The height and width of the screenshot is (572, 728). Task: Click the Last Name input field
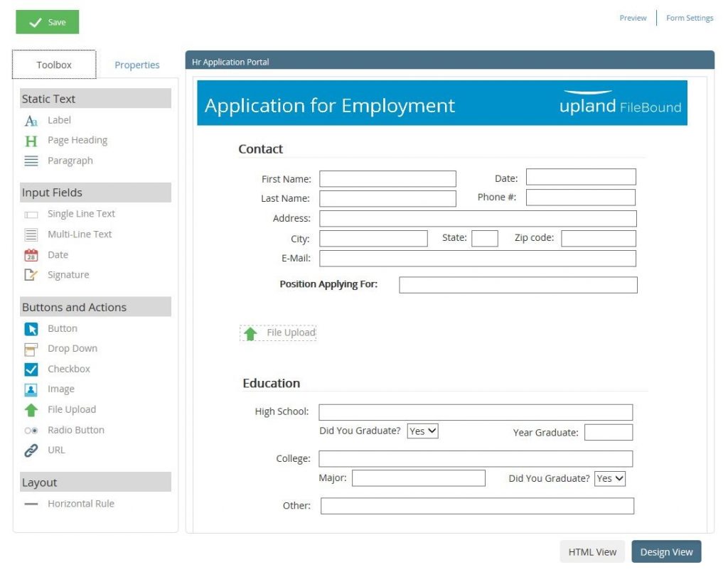pos(387,198)
